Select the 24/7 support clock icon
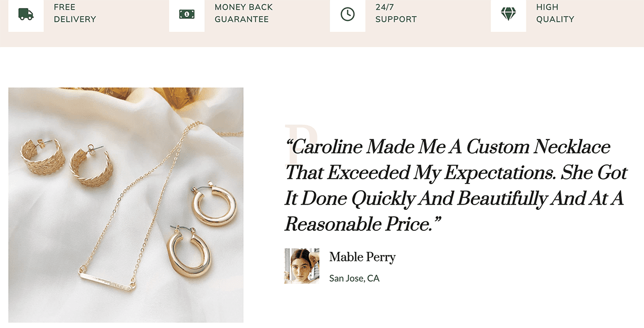Image resolution: width=644 pixels, height=328 pixels. click(348, 14)
